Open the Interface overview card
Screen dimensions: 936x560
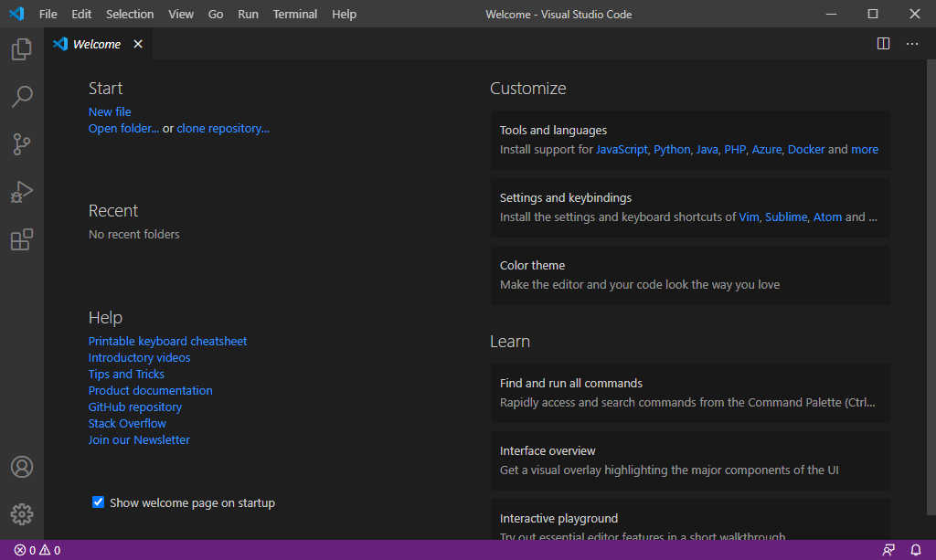tap(690, 460)
